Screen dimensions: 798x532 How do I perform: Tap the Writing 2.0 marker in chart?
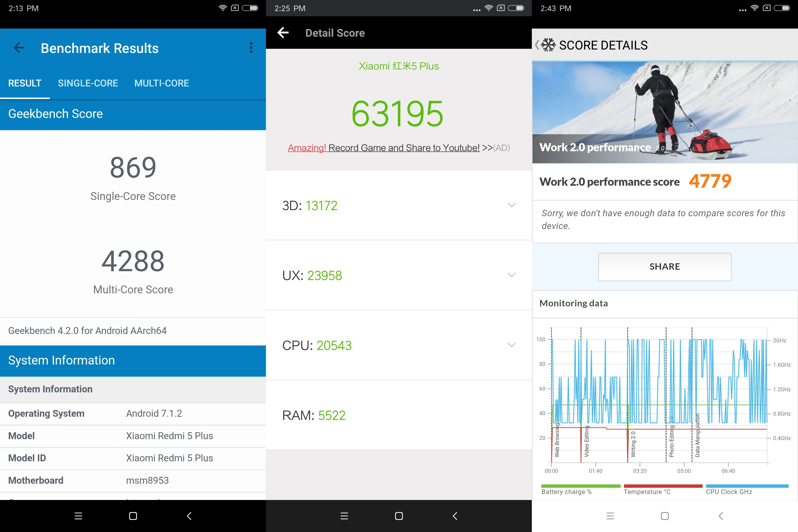point(633,444)
